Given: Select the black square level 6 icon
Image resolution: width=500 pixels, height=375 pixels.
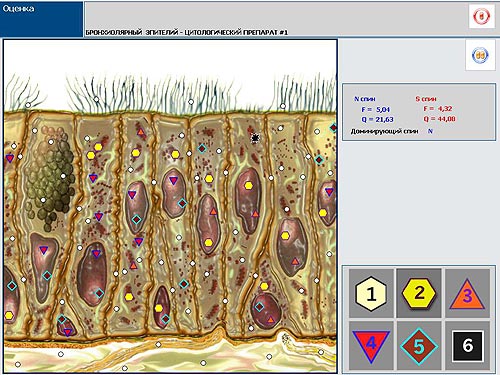Looking at the screenshot, I should pos(467,346).
